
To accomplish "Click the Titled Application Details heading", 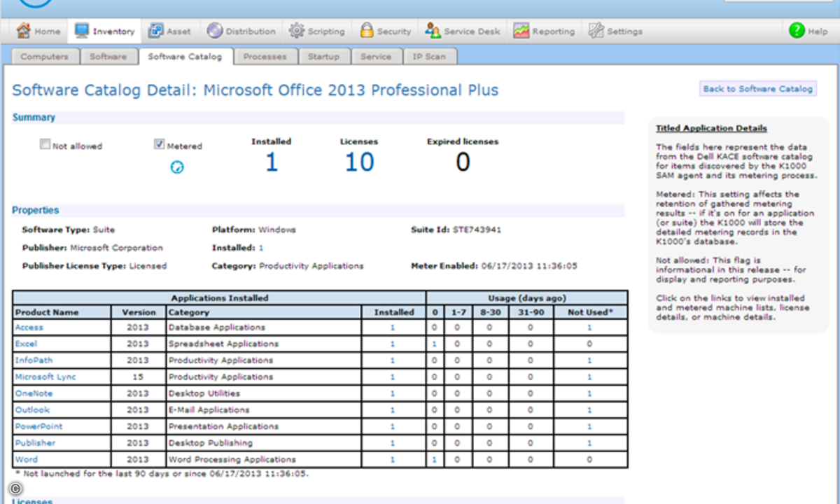I will (x=711, y=128).
